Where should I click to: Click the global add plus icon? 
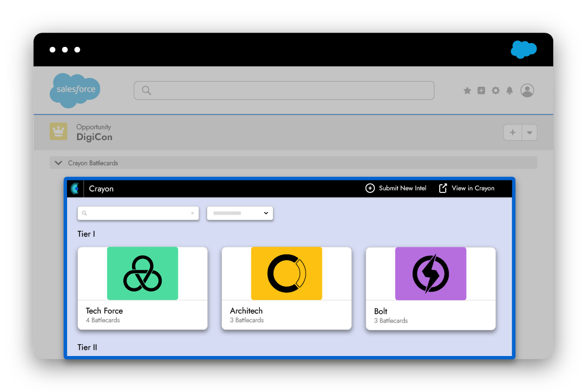pyautogui.click(x=481, y=91)
